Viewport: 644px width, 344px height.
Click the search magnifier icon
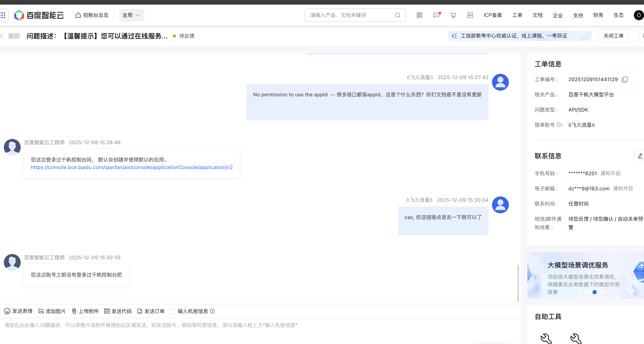tap(398, 15)
